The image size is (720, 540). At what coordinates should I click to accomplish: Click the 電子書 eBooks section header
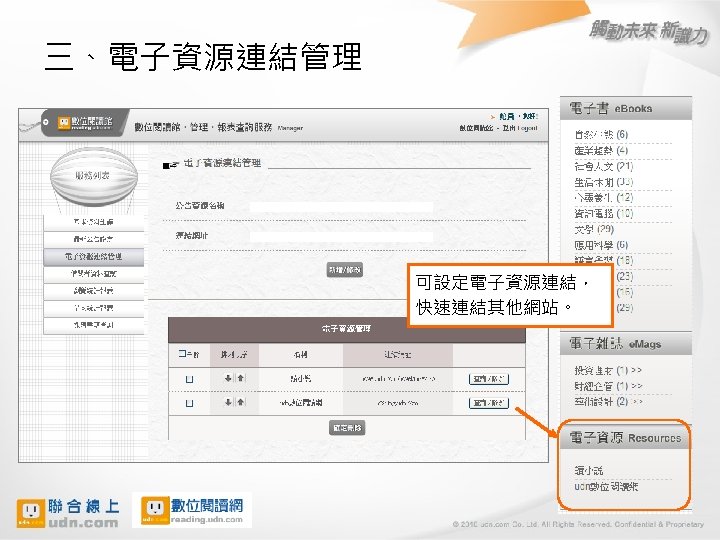tap(626, 108)
